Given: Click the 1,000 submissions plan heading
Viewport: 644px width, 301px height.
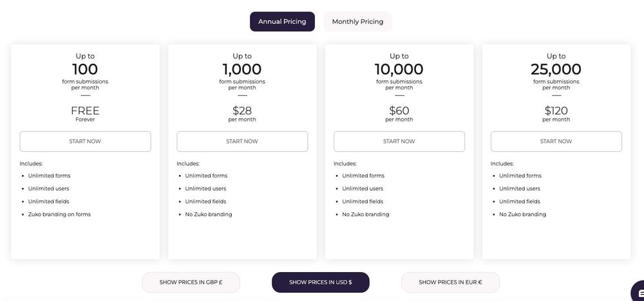Looking at the screenshot, I should click(242, 69).
